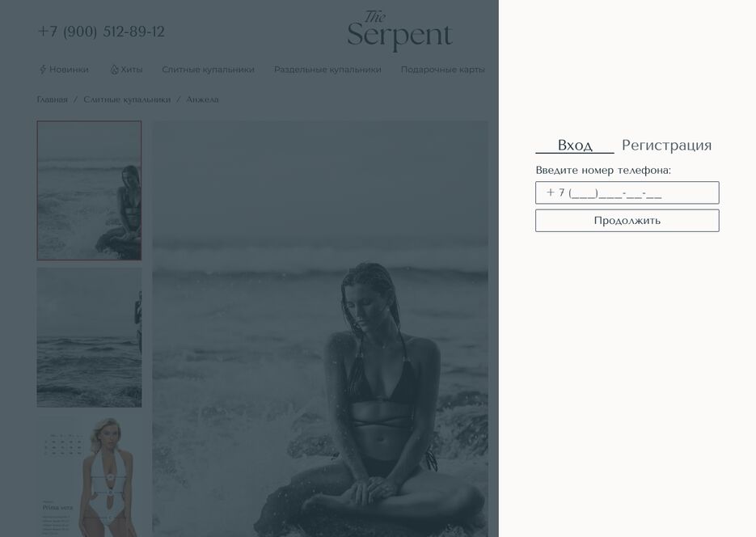Viewport: 756px width, 537px height.
Task: Click the Слитные купальники breadcrumb link
Action: point(127,99)
